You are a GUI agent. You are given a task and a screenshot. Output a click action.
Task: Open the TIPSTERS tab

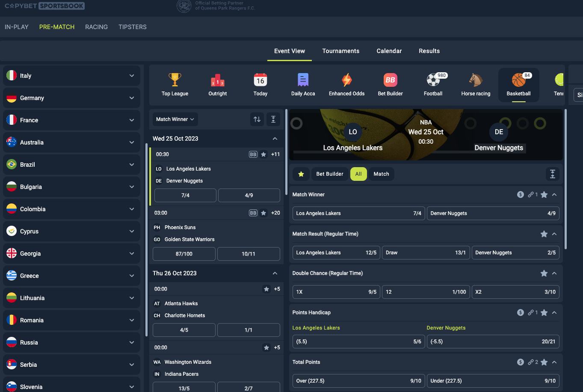tap(133, 27)
